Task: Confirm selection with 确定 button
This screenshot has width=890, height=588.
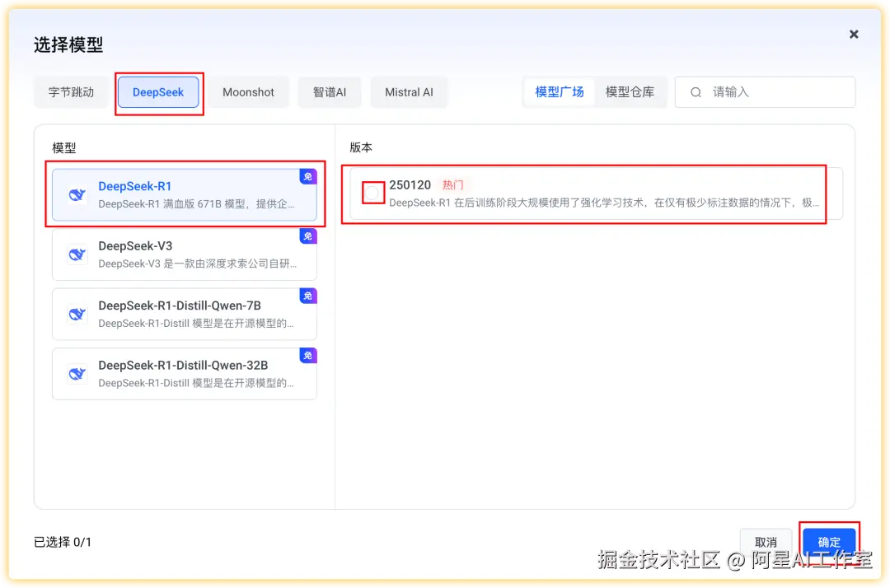Action: 829,542
